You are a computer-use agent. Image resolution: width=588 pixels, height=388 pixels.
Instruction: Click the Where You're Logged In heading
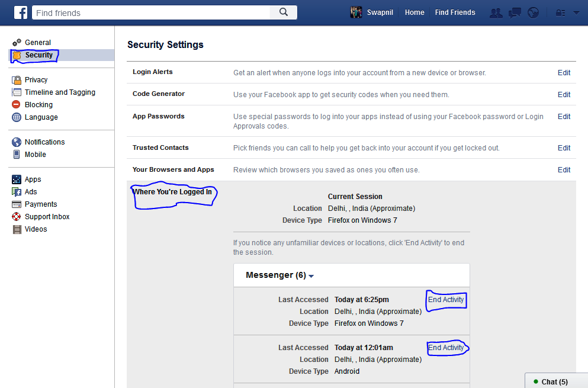(x=172, y=192)
